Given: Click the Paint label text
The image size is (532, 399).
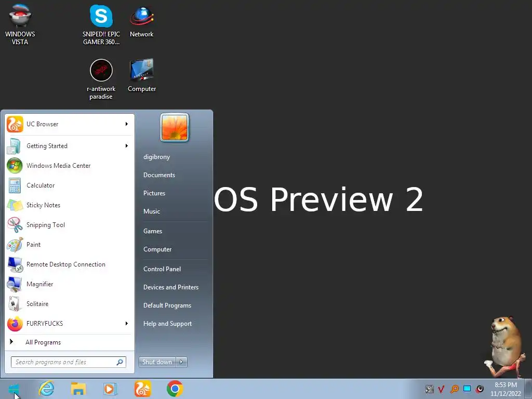Looking at the screenshot, I should pos(33,244).
